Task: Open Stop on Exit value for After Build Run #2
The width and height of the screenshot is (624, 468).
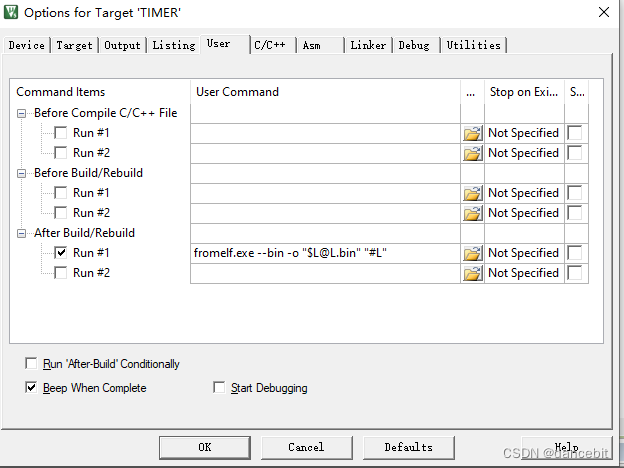Action: tap(524, 273)
